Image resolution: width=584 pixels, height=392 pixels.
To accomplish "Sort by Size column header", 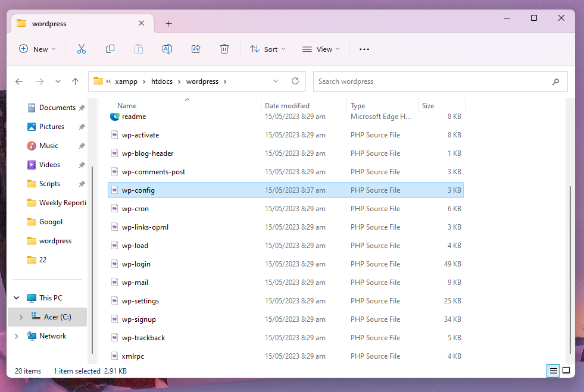I will (x=428, y=106).
